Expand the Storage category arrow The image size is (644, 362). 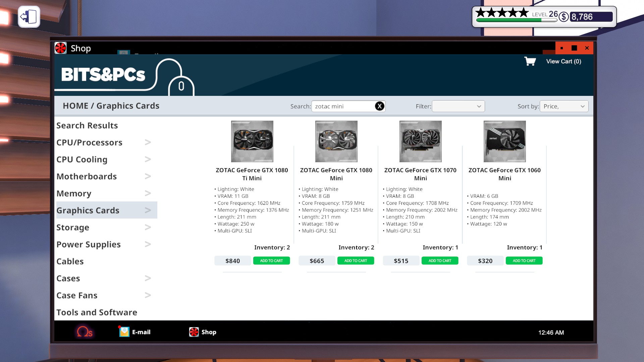(x=148, y=227)
